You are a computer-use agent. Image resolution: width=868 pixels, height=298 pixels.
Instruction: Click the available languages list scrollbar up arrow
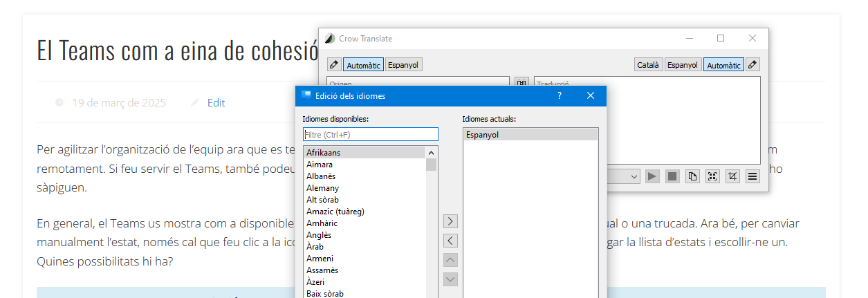coord(432,153)
